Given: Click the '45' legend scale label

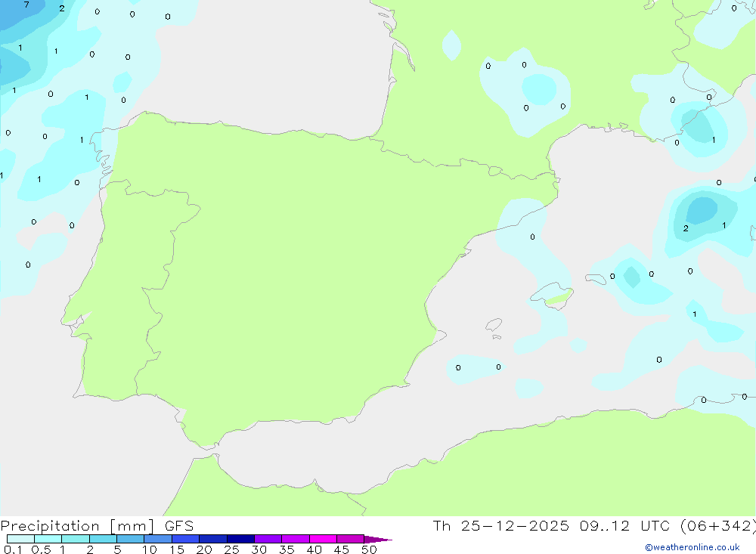Looking at the screenshot, I should [x=342, y=549].
